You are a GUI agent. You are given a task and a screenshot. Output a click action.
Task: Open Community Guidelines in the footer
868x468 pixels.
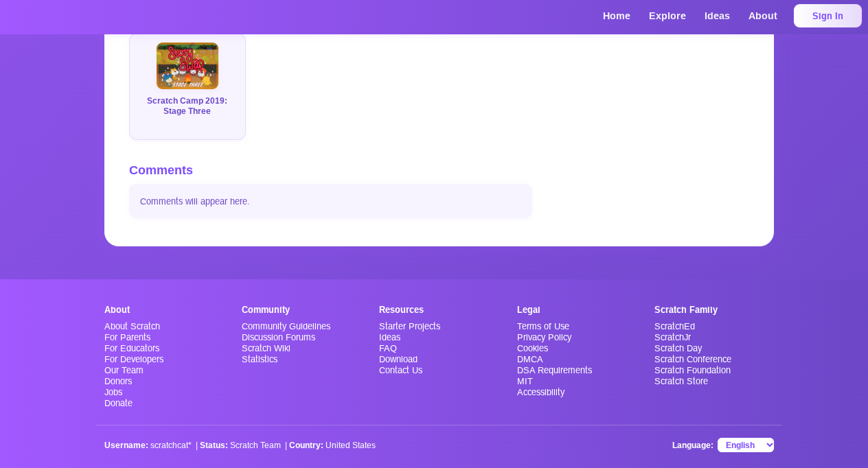286,327
